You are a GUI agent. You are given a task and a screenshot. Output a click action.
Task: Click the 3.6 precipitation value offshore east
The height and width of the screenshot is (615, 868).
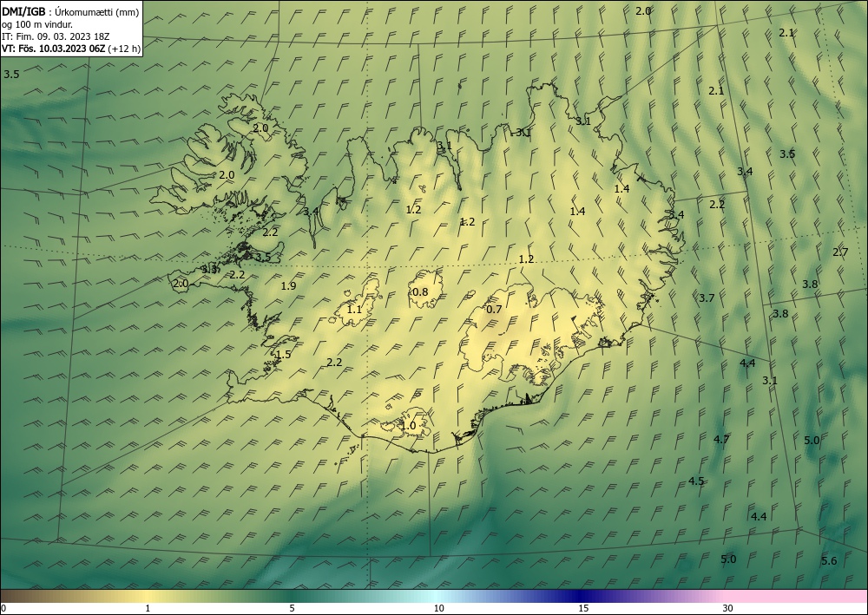pyautogui.click(x=787, y=154)
